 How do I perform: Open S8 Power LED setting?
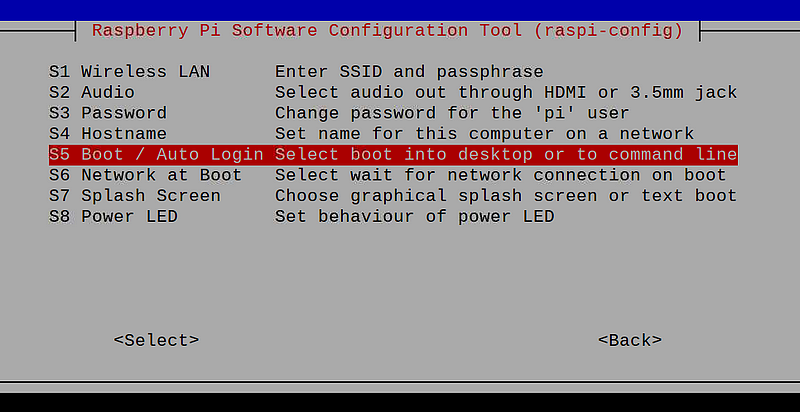[x=113, y=217]
